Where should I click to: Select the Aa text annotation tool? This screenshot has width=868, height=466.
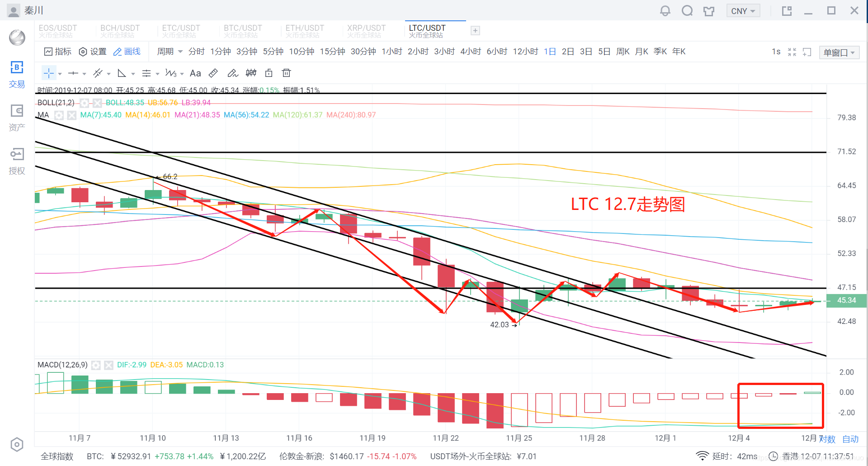coord(195,73)
